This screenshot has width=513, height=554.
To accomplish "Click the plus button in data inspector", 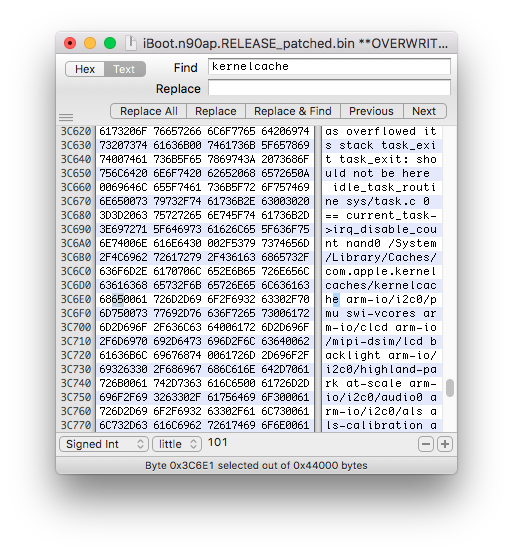I will pos(445,444).
